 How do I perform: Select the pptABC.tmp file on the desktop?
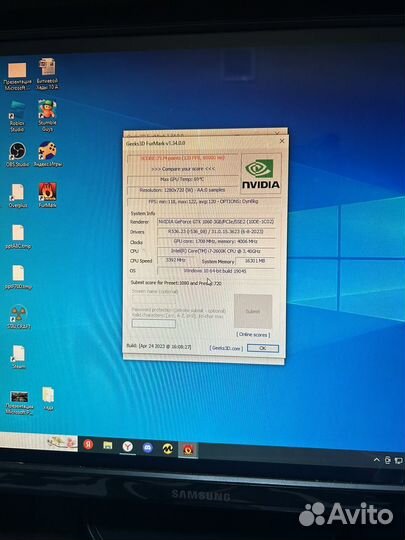(18, 237)
